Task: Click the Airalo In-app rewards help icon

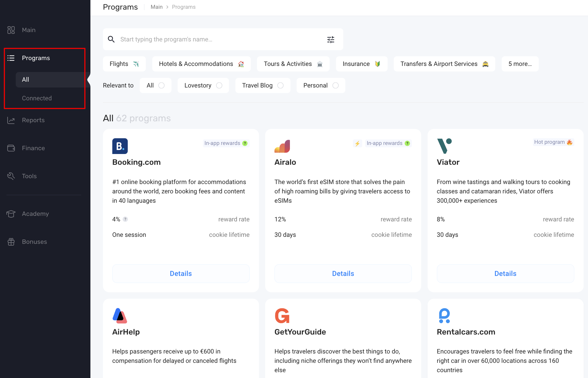Action: [x=407, y=143]
